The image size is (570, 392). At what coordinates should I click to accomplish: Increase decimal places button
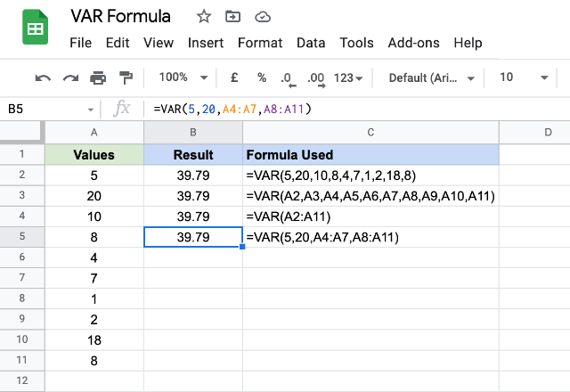[316, 79]
